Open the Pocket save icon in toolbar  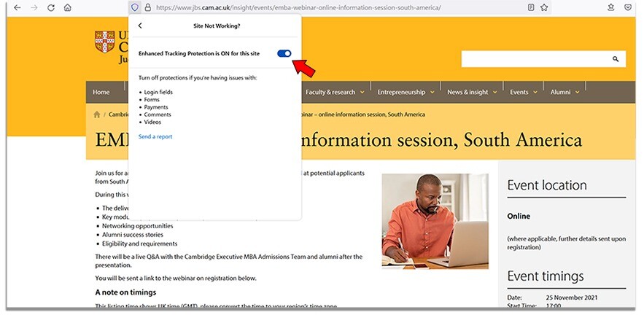point(628,7)
